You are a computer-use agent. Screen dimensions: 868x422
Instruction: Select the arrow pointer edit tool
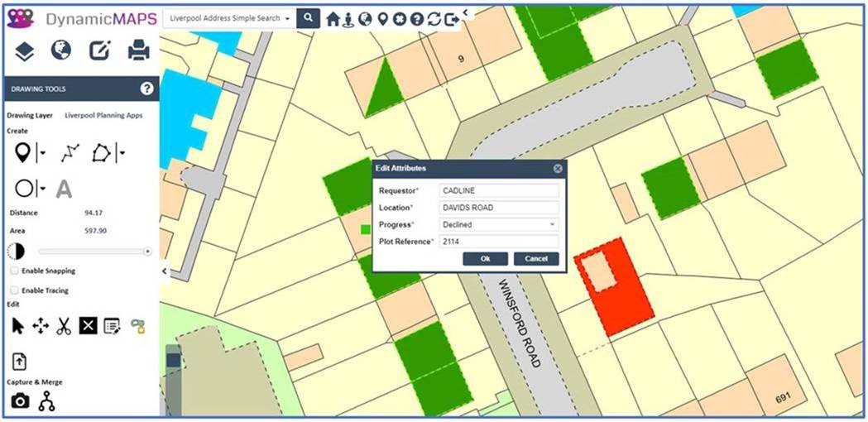17,326
